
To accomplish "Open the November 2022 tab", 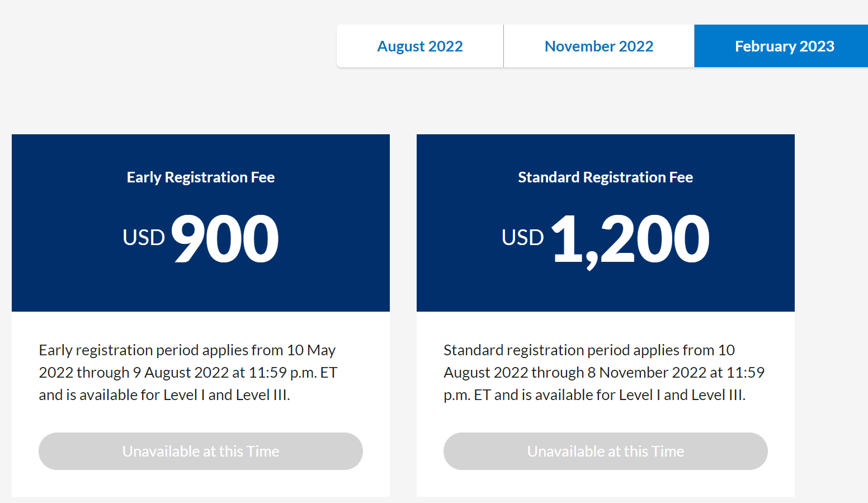I will point(598,46).
